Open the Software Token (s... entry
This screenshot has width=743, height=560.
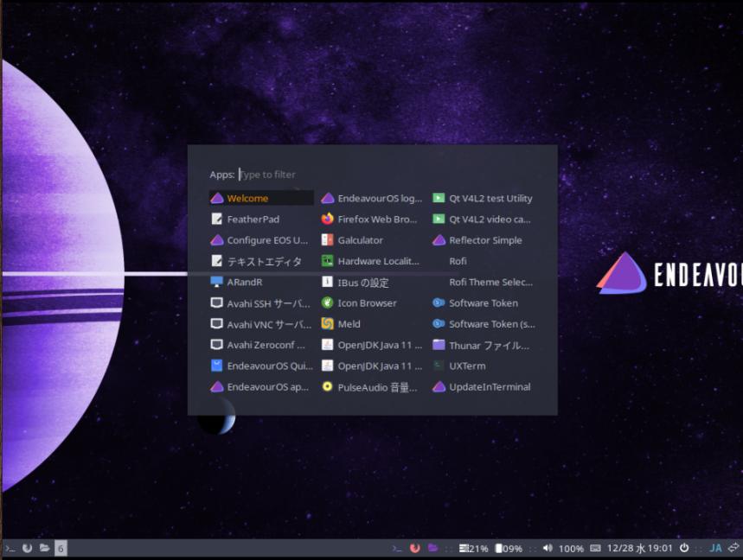coord(484,324)
